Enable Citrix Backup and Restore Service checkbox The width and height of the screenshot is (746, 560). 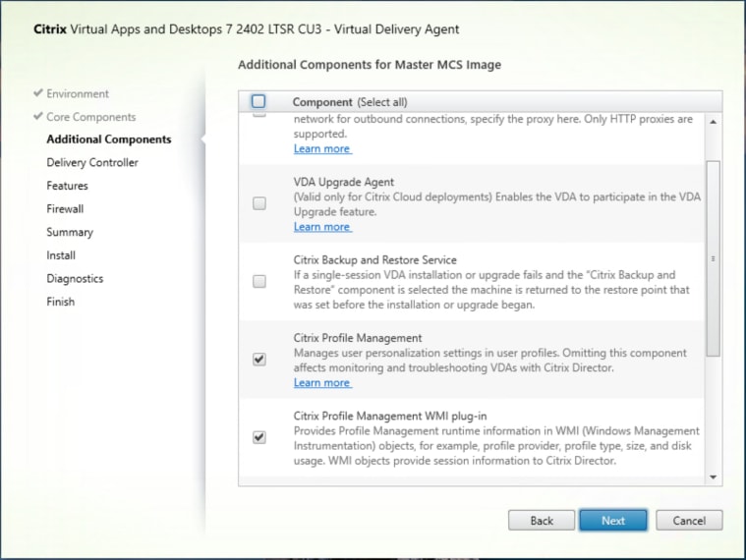[259, 281]
